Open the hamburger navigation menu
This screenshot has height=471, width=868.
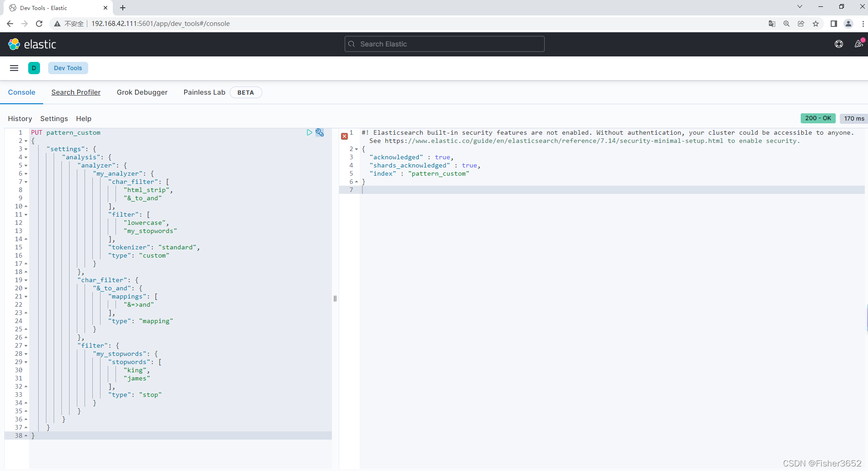click(14, 68)
